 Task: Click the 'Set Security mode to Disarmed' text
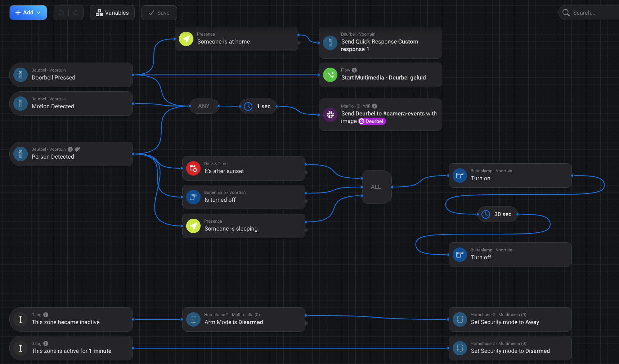click(x=510, y=351)
